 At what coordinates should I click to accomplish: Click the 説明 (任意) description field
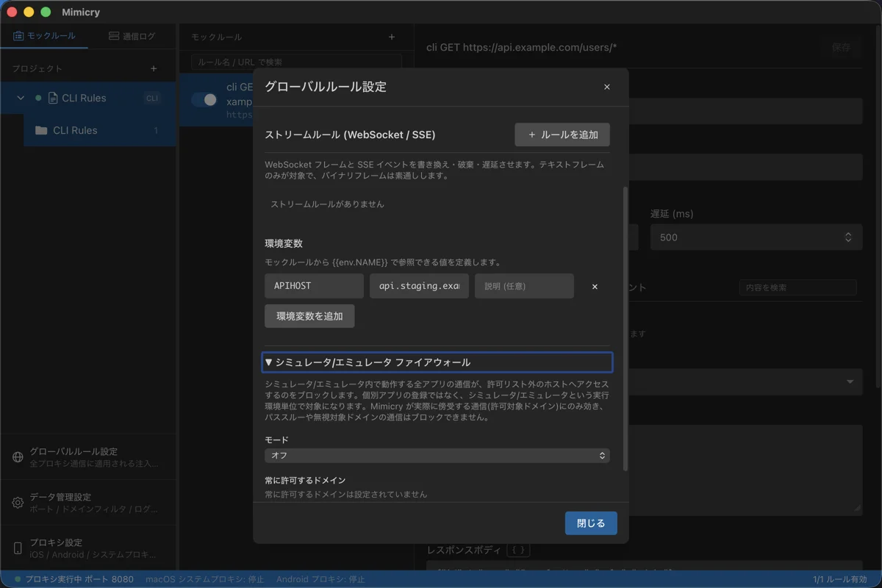coord(524,286)
